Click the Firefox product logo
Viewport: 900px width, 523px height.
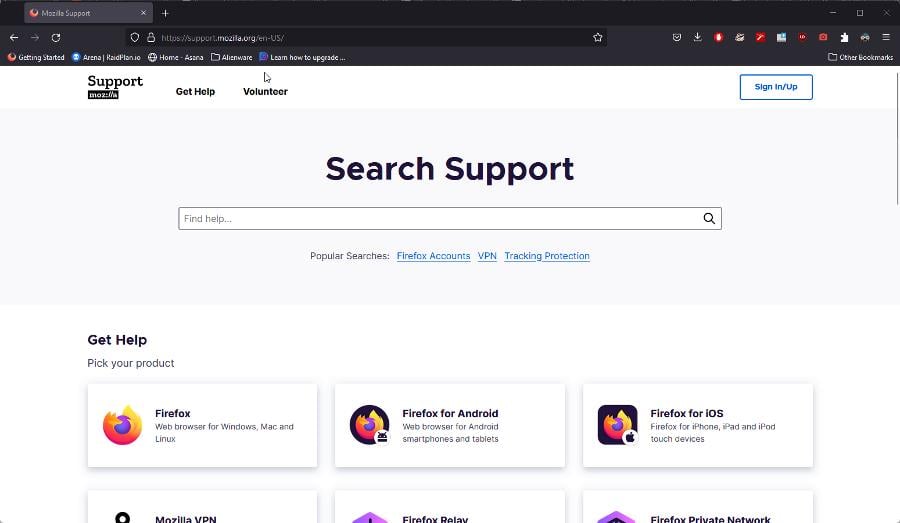tap(122, 425)
